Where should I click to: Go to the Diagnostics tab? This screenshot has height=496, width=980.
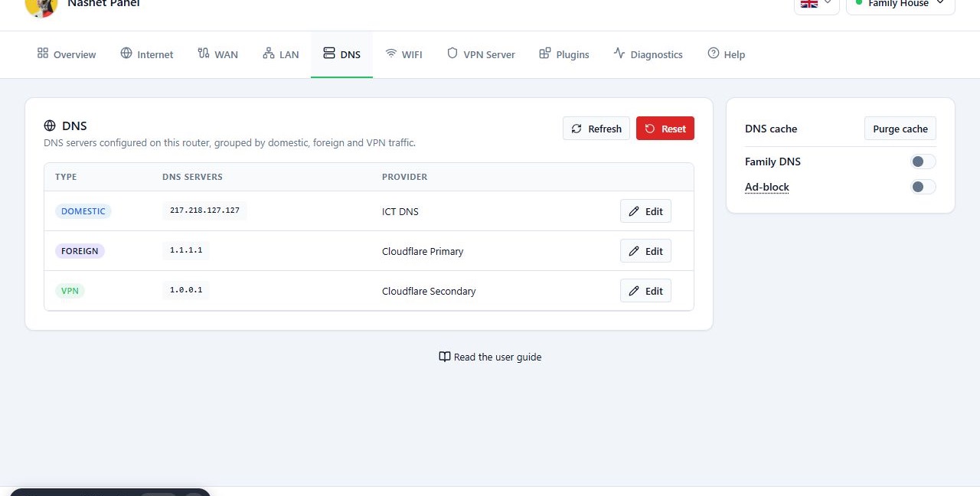point(648,54)
